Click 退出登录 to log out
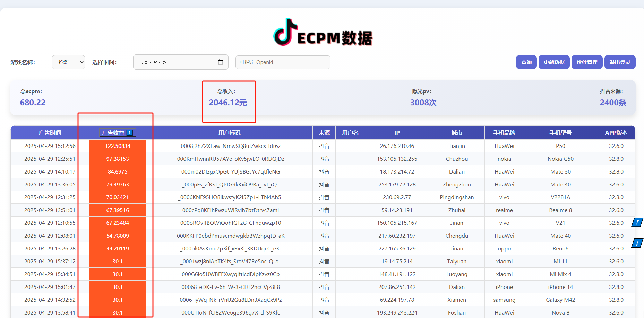This screenshot has width=644, height=318. click(620, 62)
